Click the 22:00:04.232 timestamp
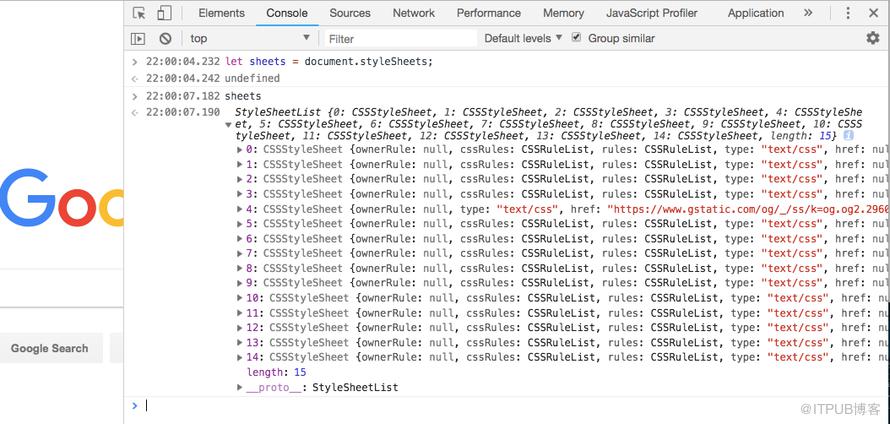 click(x=183, y=61)
